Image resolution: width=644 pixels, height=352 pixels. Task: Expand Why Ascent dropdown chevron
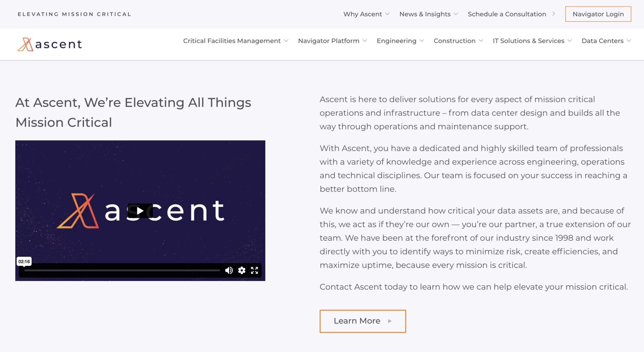click(x=387, y=14)
